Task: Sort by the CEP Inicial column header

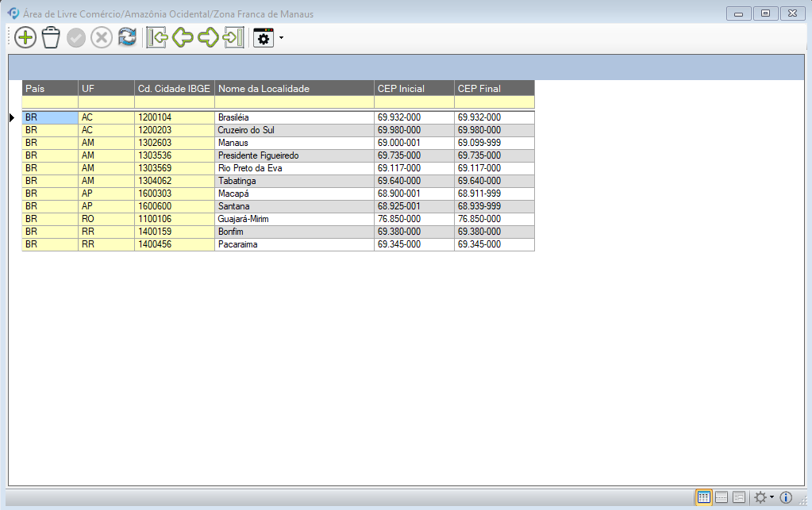Action: point(414,88)
